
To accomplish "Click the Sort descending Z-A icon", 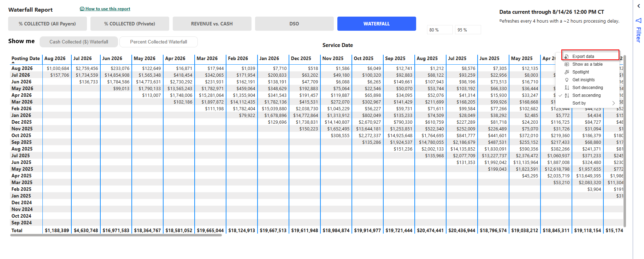I will [x=567, y=88].
